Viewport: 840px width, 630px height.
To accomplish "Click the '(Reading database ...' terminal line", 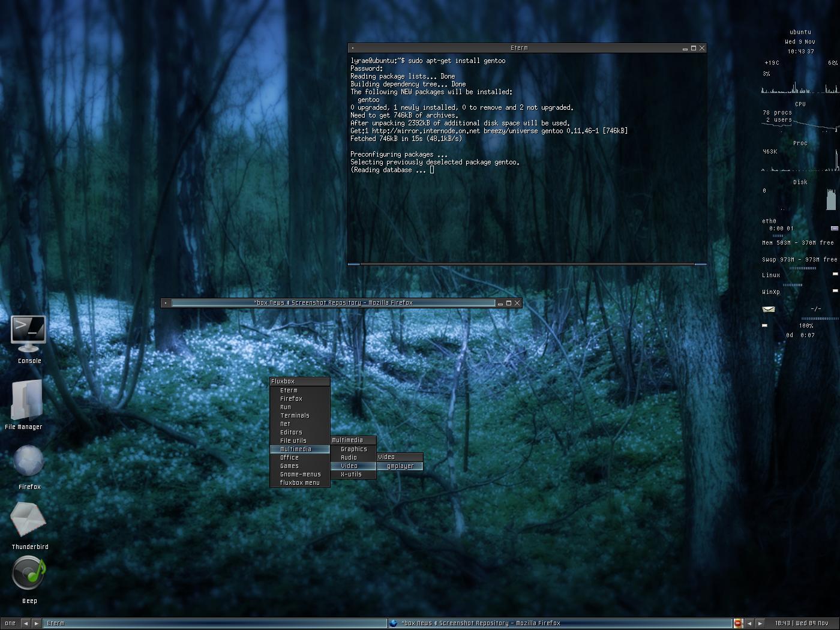I will coord(392,170).
